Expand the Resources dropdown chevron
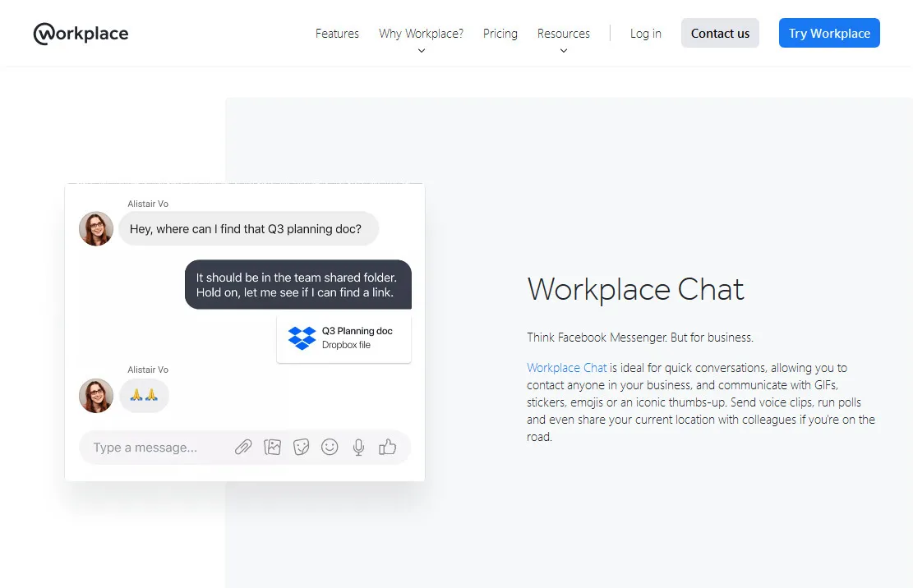The height and width of the screenshot is (588, 913). [x=564, y=51]
